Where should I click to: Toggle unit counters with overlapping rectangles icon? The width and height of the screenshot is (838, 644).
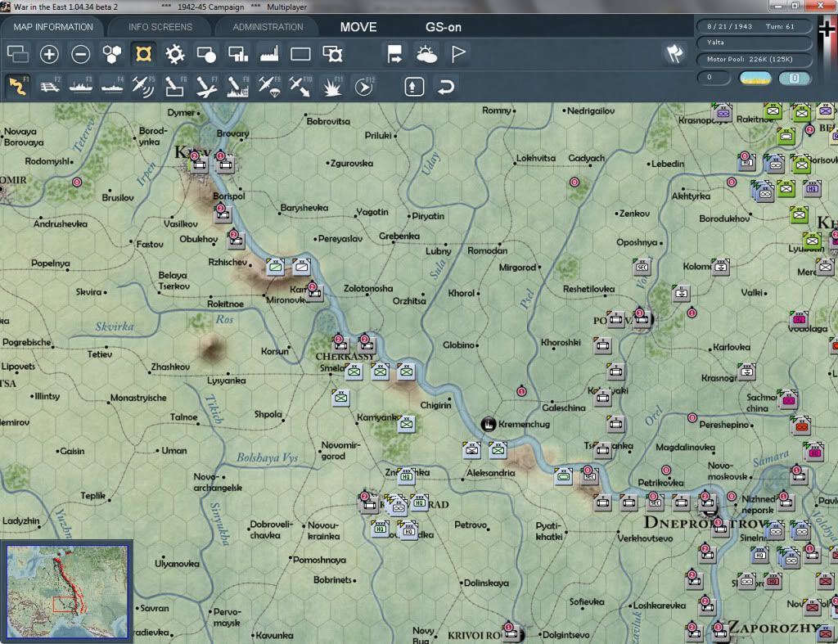point(18,54)
